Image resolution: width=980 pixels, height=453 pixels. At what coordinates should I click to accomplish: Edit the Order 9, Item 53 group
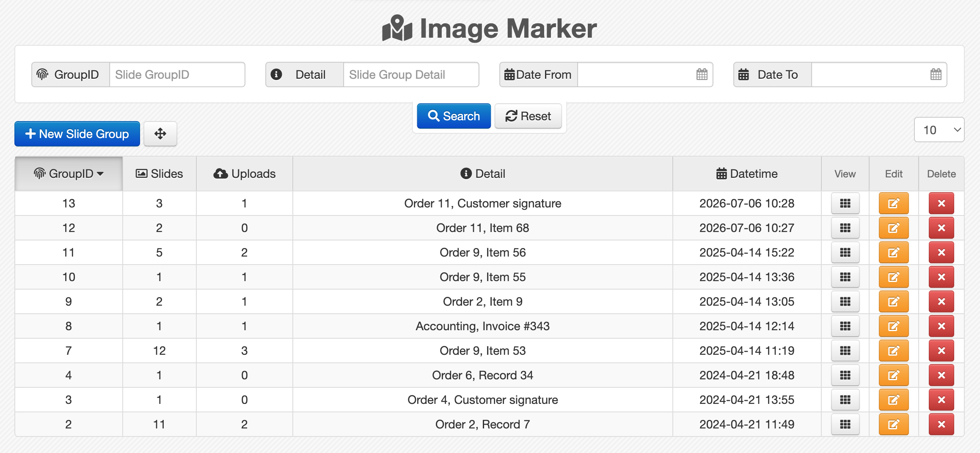coord(894,351)
